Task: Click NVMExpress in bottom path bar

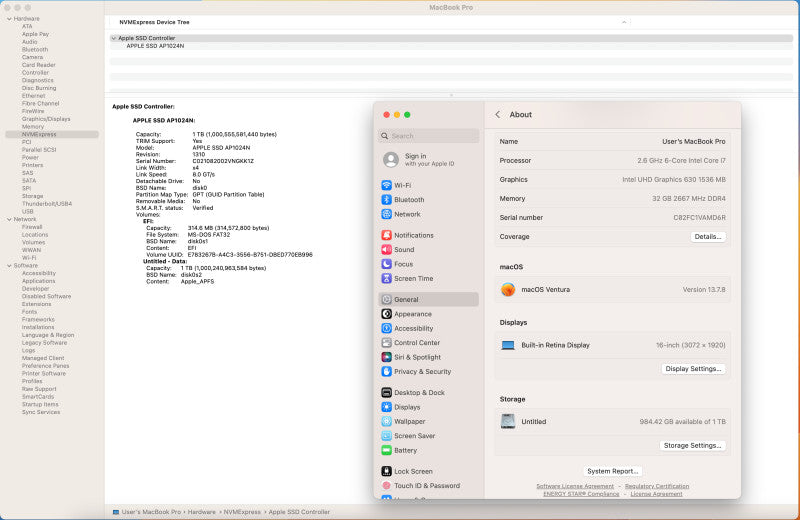Action: [x=242, y=512]
